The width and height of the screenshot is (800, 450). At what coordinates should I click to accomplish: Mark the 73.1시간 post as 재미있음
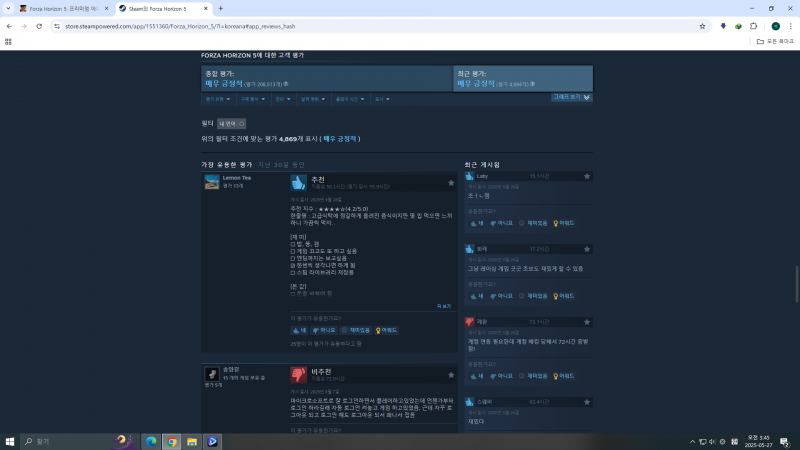click(533, 376)
